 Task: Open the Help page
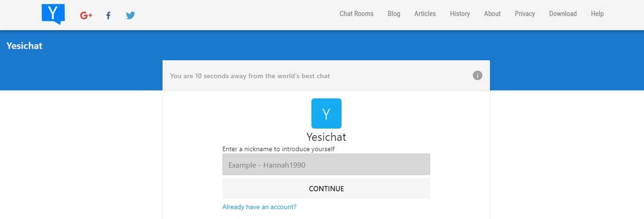tap(597, 14)
